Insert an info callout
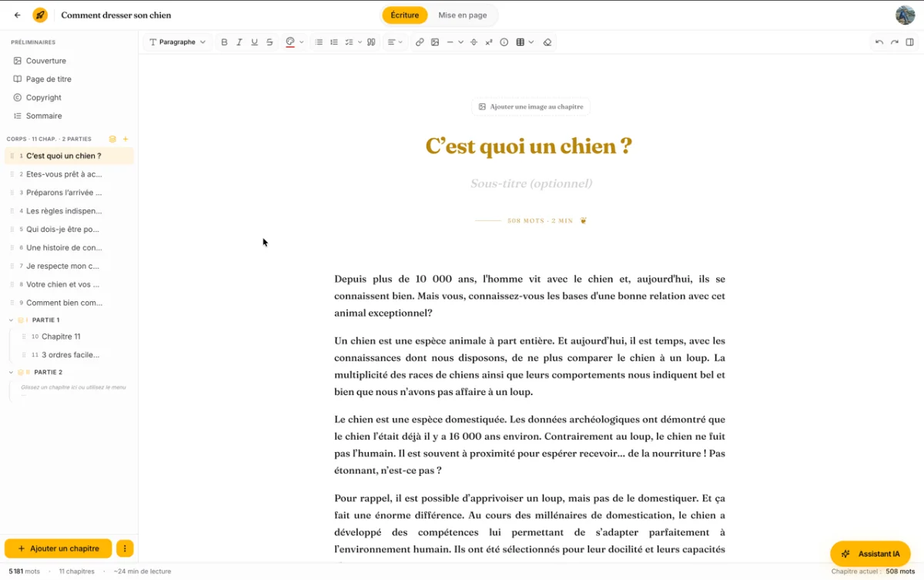The width and height of the screenshot is (924, 580). pyautogui.click(x=504, y=42)
